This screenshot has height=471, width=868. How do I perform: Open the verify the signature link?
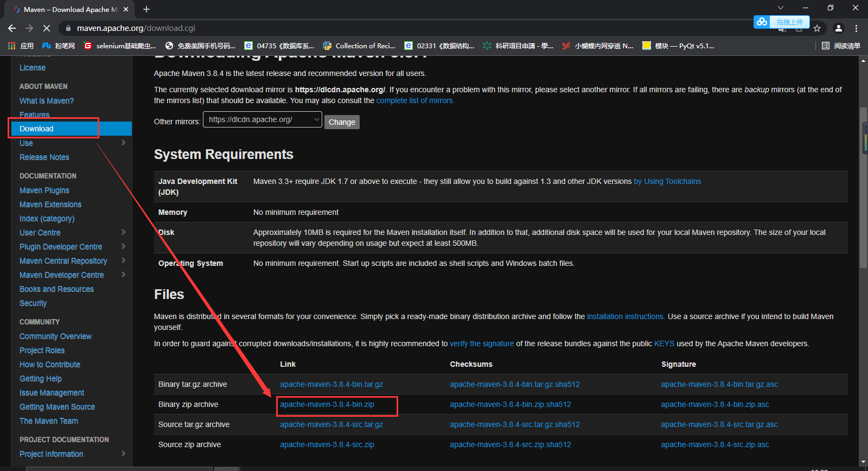[482, 343]
